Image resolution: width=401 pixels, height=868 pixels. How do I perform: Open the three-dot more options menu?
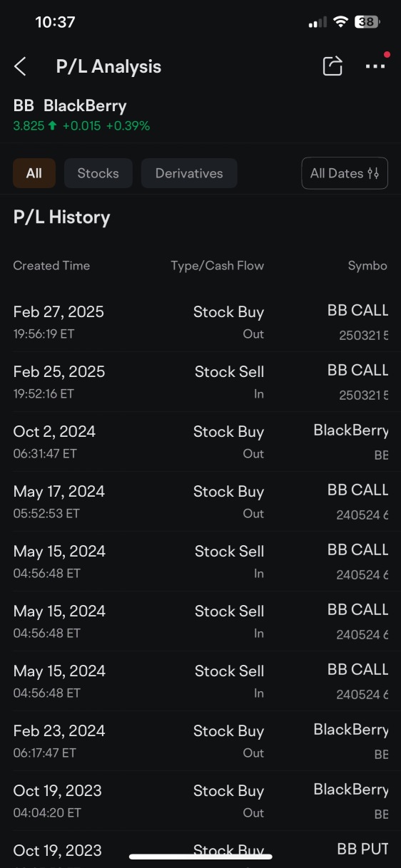coord(375,66)
